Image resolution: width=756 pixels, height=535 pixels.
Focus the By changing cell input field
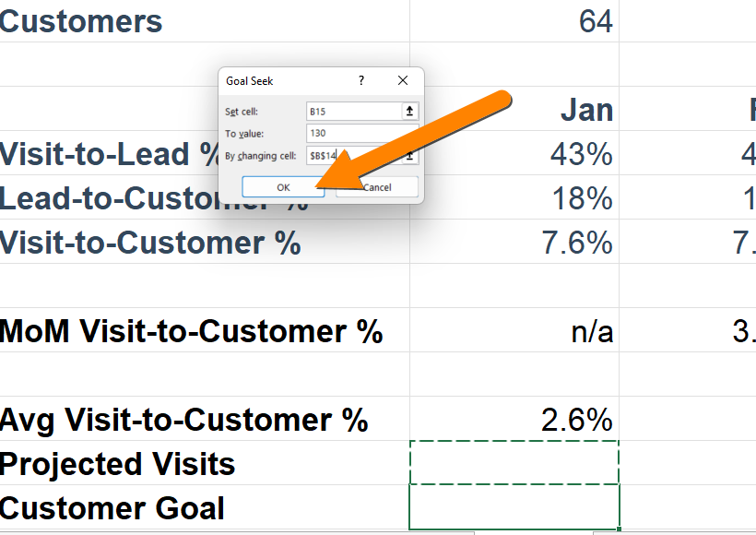(354, 155)
